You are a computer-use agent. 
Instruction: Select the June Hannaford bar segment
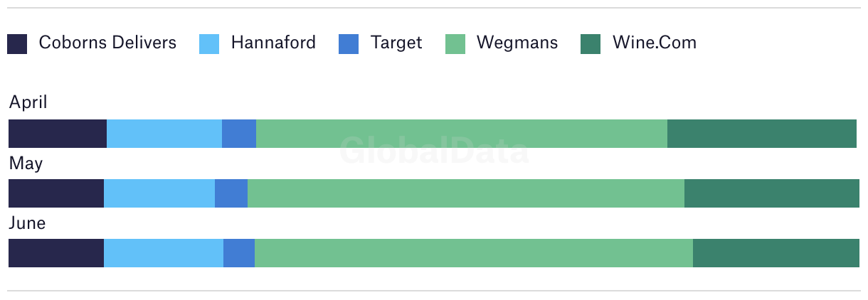(164, 253)
